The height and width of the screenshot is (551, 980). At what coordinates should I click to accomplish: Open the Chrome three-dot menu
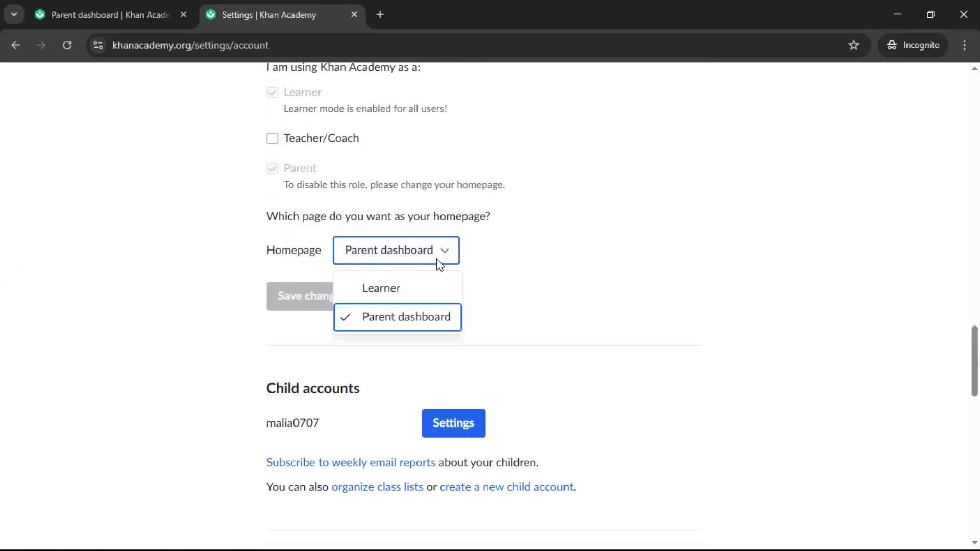964,45
